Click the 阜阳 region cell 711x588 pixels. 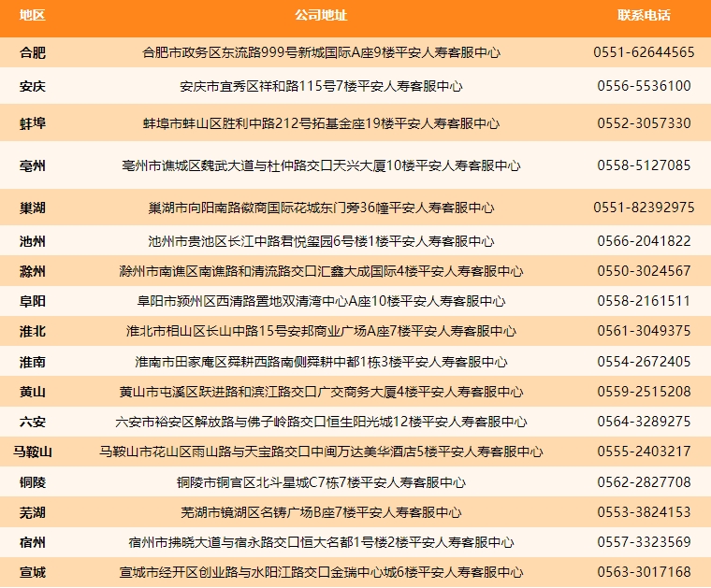[x=33, y=301]
